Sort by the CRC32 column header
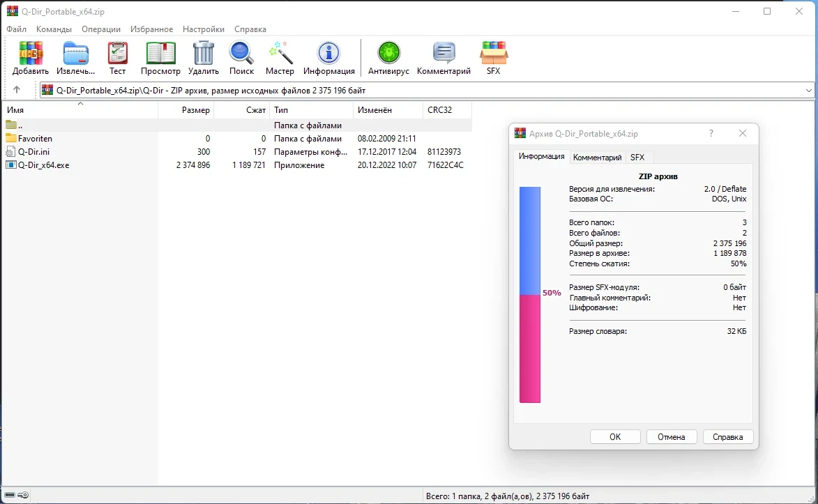Screen dimensions: 818x504 [447, 110]
